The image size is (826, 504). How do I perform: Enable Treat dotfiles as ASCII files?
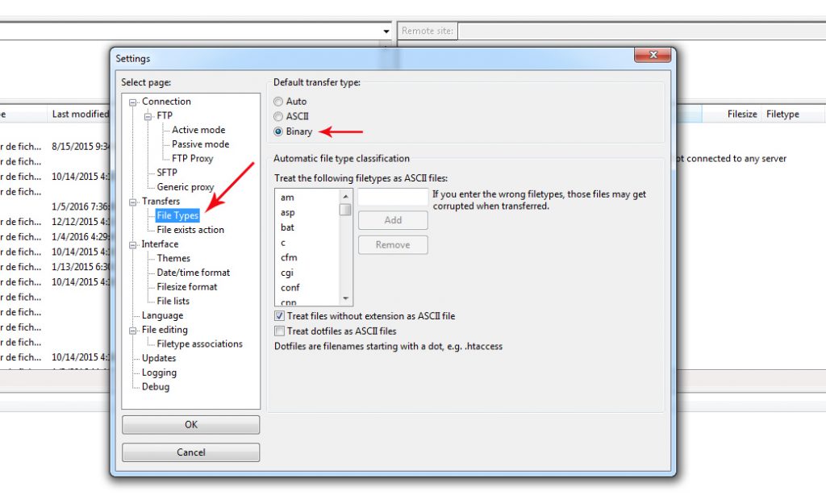tap(279, 331)
